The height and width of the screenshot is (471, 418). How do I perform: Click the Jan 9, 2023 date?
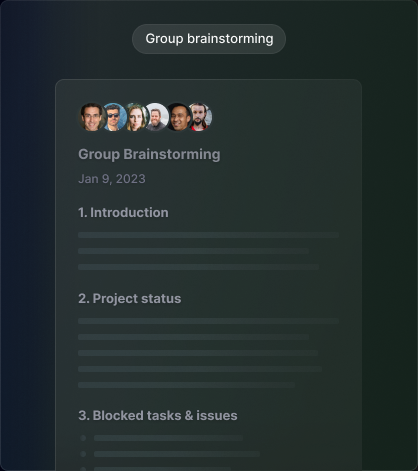coord(112,179)
